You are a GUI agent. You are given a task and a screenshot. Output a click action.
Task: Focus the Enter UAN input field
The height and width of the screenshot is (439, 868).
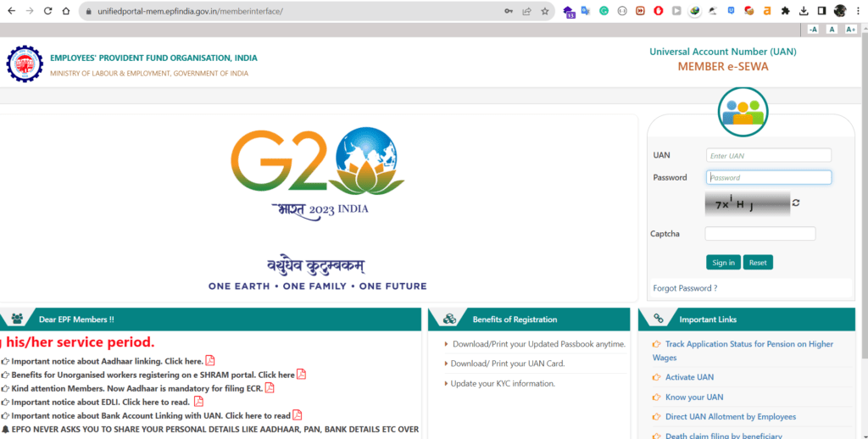pos(768,156)
